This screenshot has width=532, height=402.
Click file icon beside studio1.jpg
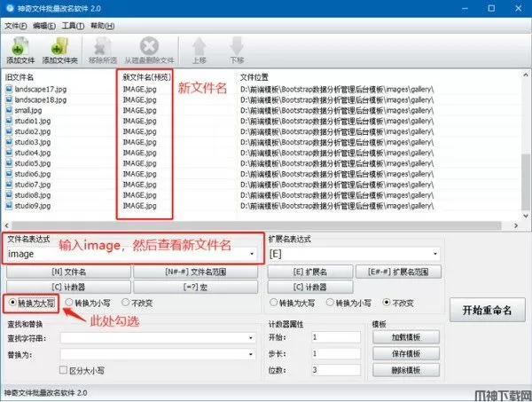tap(9, 121)
